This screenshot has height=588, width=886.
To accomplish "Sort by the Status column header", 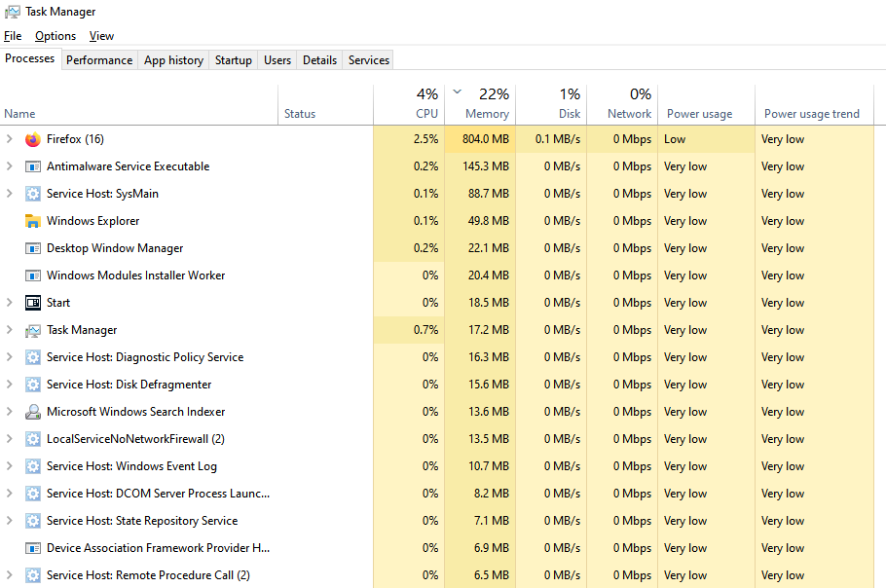I will pyautogui.click(x=325, y=105).
